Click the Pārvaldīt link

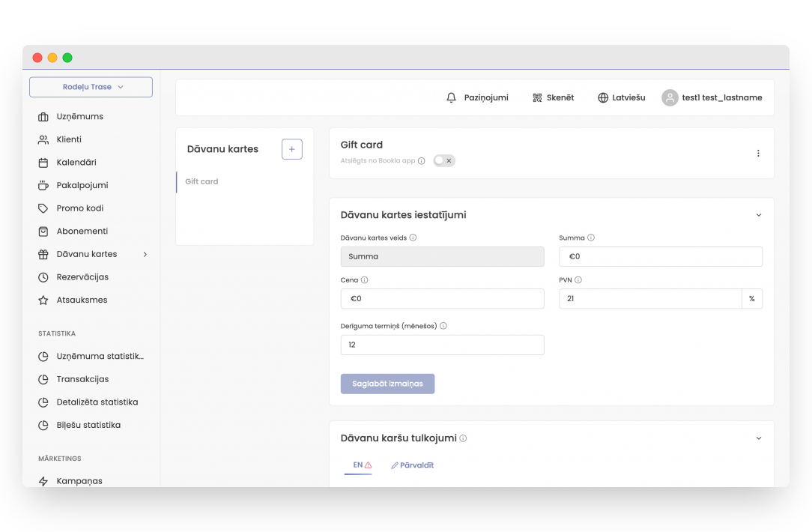[x=413, y=465]
